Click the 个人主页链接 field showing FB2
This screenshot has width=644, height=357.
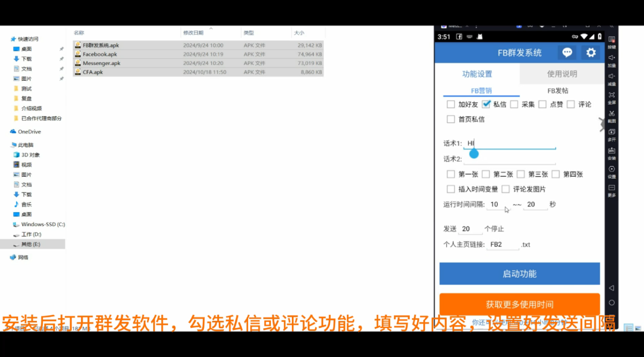[503, 244]
